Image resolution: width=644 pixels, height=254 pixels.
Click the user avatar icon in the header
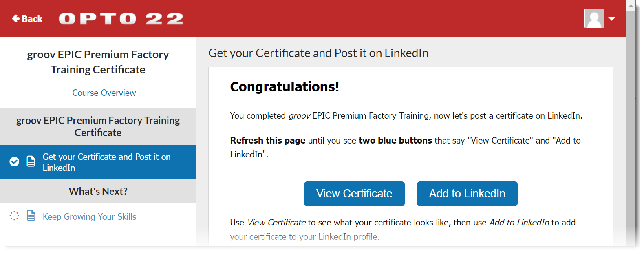pos(594,18)
